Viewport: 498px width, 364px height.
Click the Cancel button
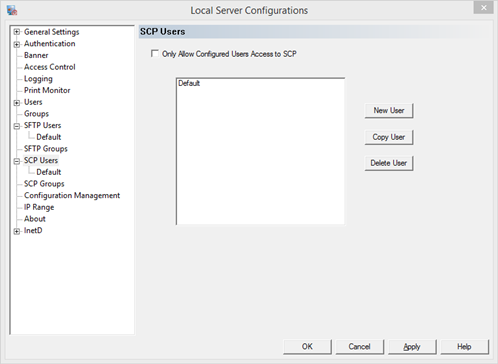point(360,347)
